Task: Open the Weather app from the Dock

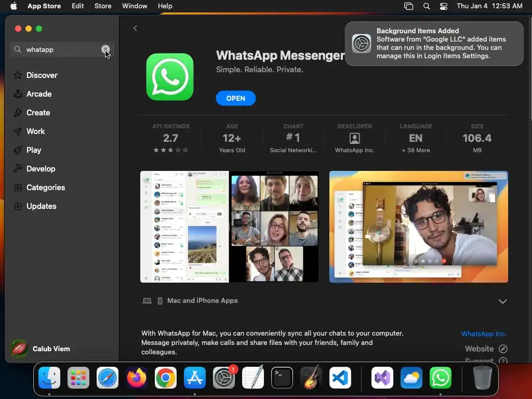Action: click(x=411, y=378)
